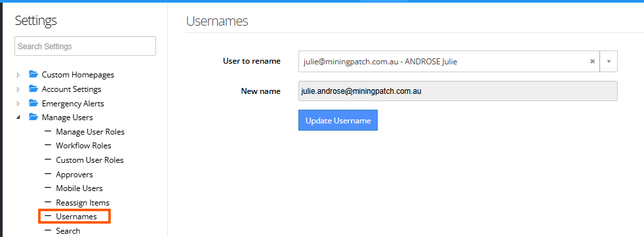Open Manage User Roles settings
The height and width of the screenshot is (237, 644).
90,132
